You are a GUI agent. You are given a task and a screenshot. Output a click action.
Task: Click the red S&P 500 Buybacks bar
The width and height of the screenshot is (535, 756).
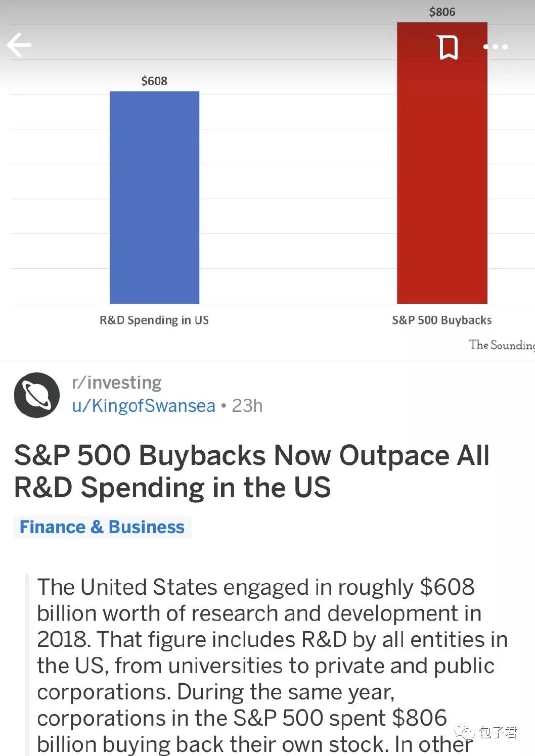pos(442,163)
